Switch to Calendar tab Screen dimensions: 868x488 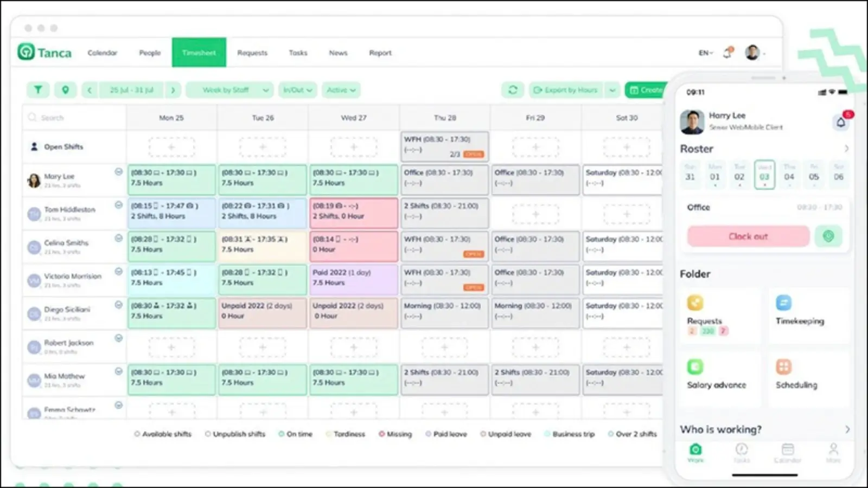pyautogui.click(x=103, y=53)
